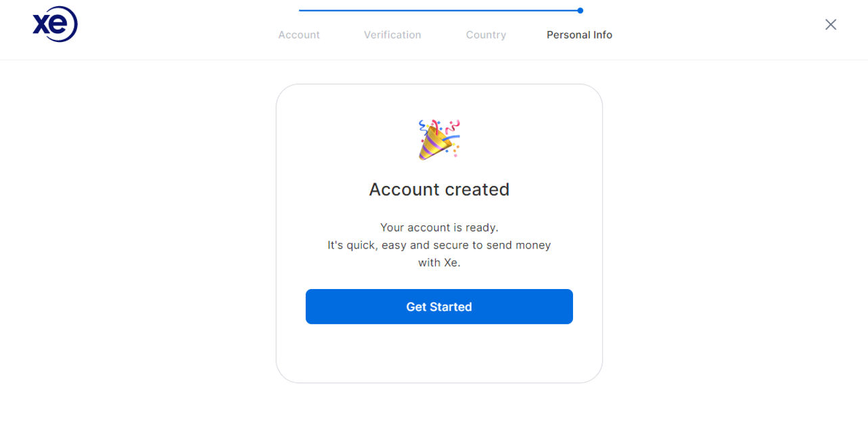The width and height of the screenshot is (868, 440).
Task: Click the empty header area beside the Xe logo
Action: pos(169,27)
